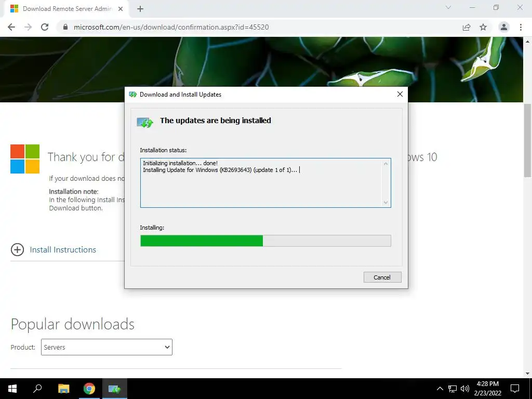Click inside the Installation status text box

[x=265, y=183]
